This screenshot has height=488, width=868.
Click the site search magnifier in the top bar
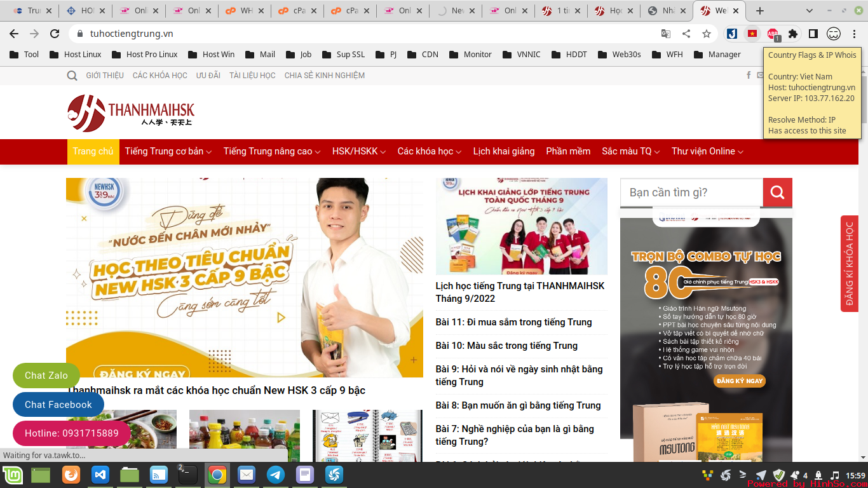pyautogui.click(x=72, y=76)
